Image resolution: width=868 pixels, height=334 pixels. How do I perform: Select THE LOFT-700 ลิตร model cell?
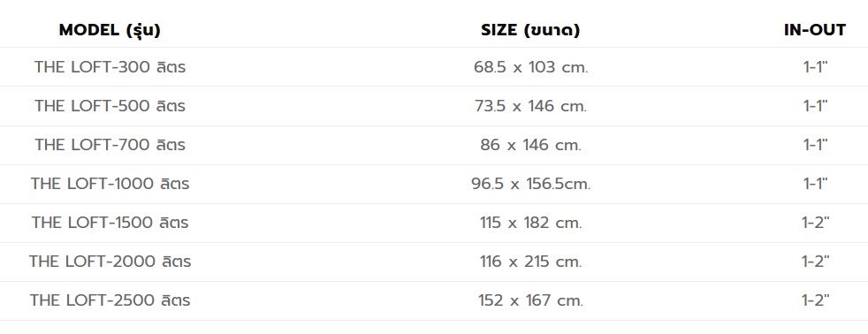click(x=110, y=145)
